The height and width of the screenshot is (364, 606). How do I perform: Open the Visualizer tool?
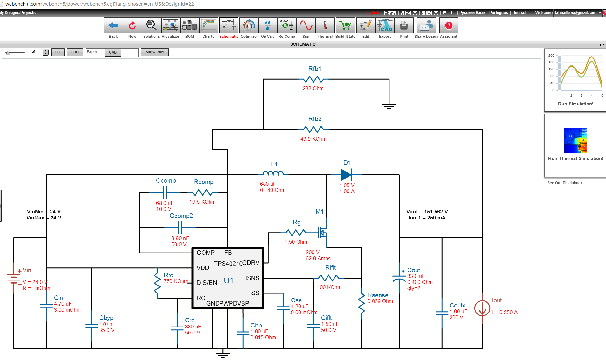170,25
